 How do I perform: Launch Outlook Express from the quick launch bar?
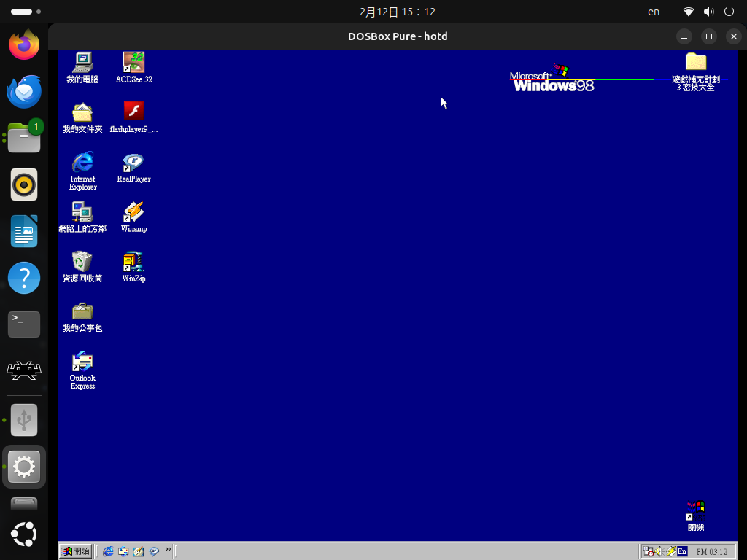pos(123,551)
